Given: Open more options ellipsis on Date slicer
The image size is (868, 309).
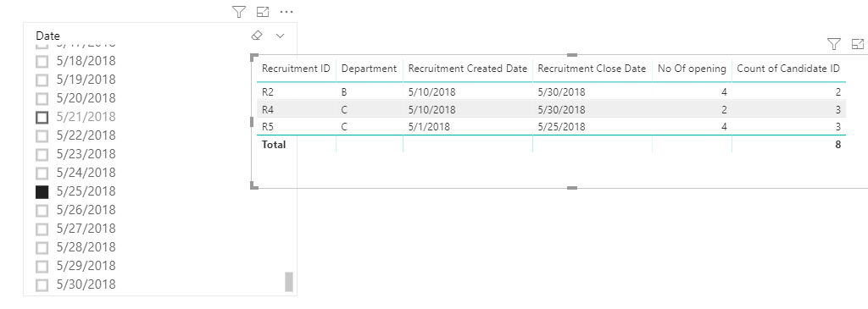Looking at the screenshot, I should [287, 12].
